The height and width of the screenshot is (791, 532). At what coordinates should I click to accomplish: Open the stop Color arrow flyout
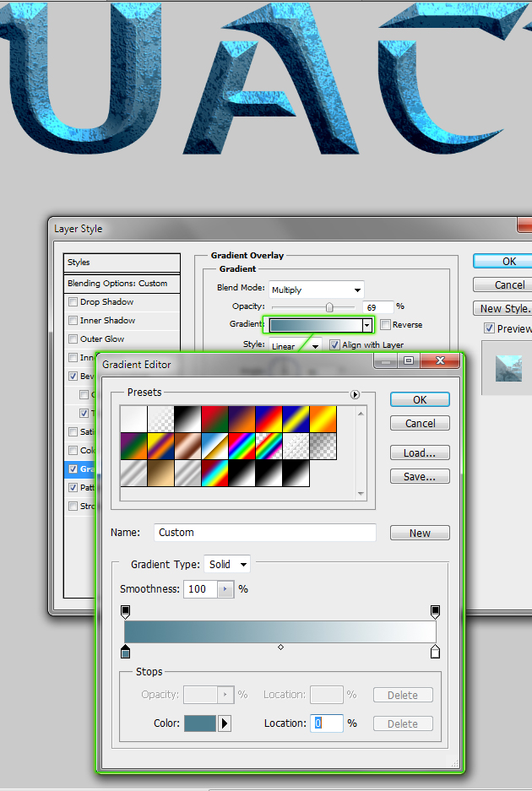pyautogui.click(x=225, y=723)
